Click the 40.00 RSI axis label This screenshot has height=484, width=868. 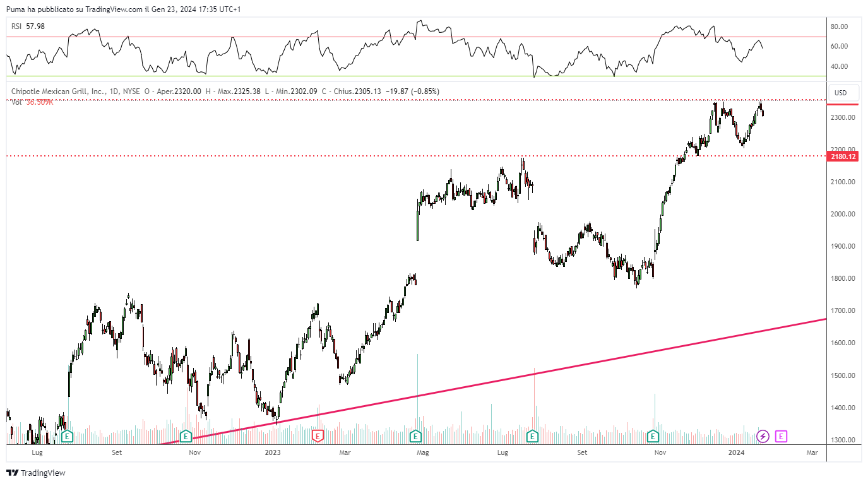click(x=839, y=66)
